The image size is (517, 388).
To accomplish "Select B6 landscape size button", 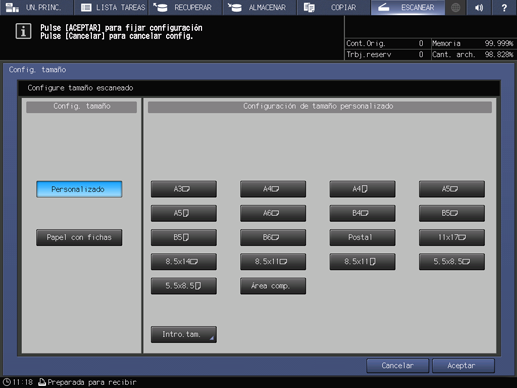I will point(273,237).
